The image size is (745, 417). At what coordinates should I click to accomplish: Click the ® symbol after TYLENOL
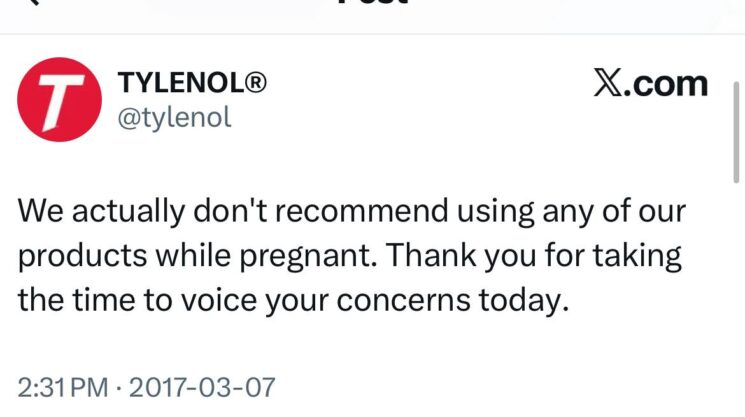(256, 83)
